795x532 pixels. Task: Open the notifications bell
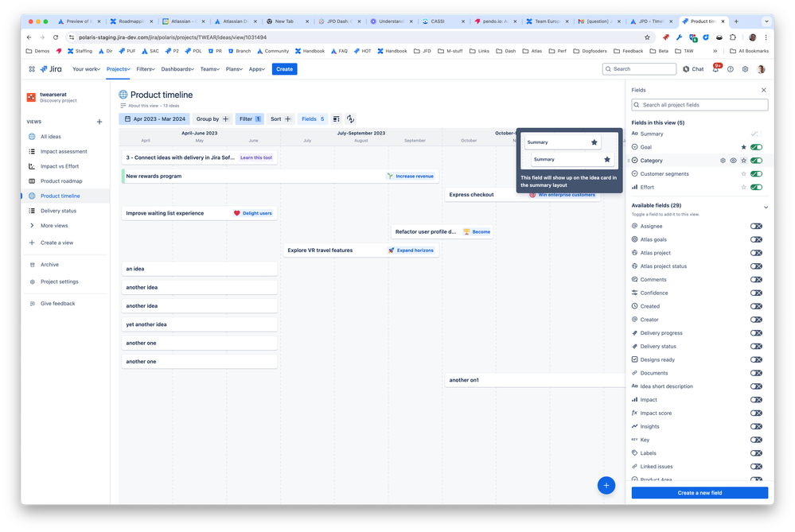(x=715, y=69)
